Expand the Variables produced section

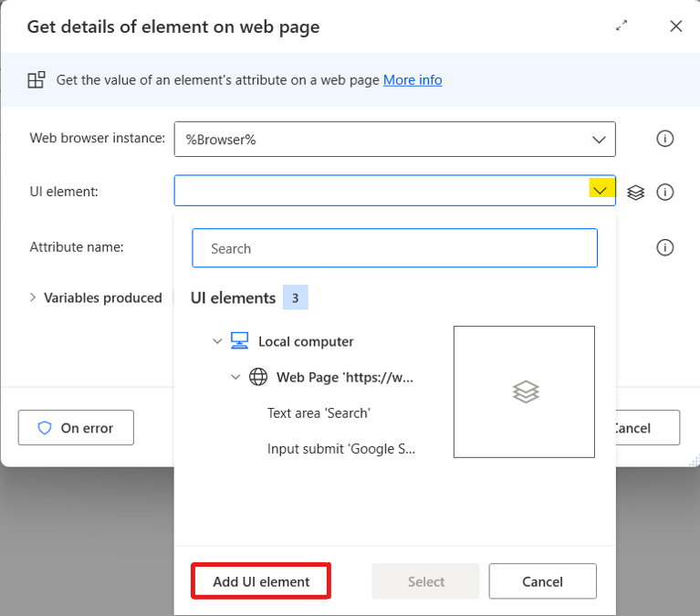(33, 298)
